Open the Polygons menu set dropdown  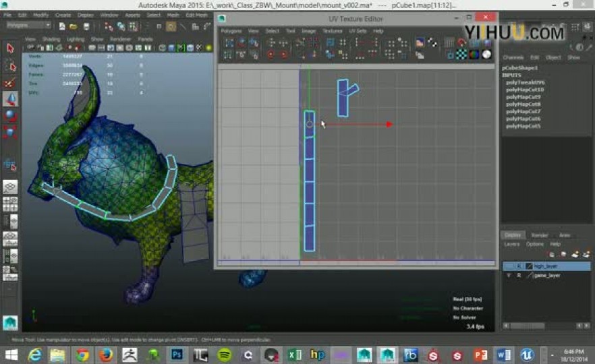[x=29, y=25]
